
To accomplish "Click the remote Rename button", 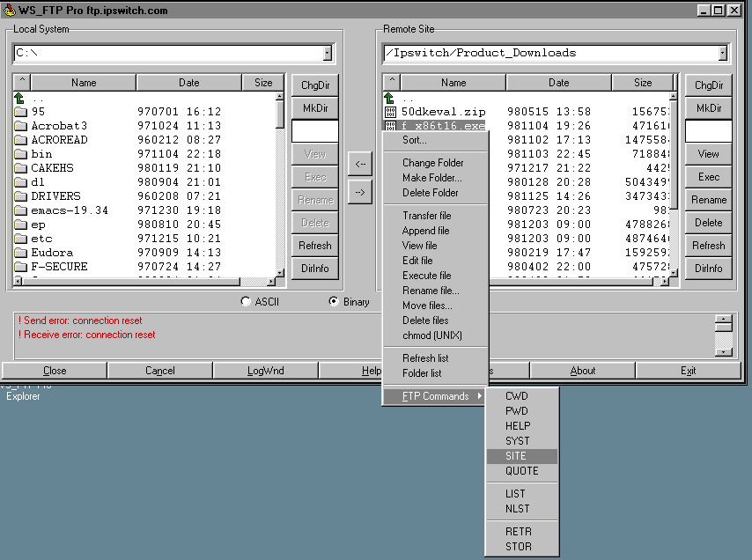I will (708, 200).
